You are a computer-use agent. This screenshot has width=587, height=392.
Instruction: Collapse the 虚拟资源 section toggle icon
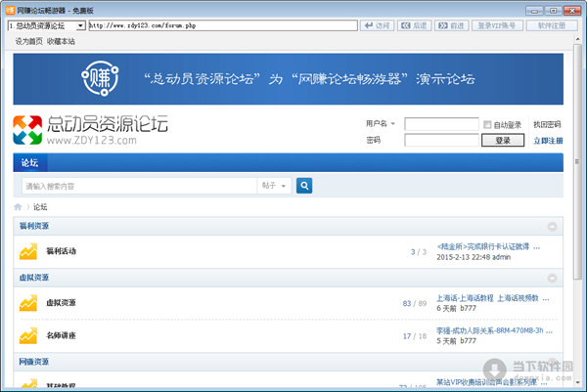click(x=552, y=278)
